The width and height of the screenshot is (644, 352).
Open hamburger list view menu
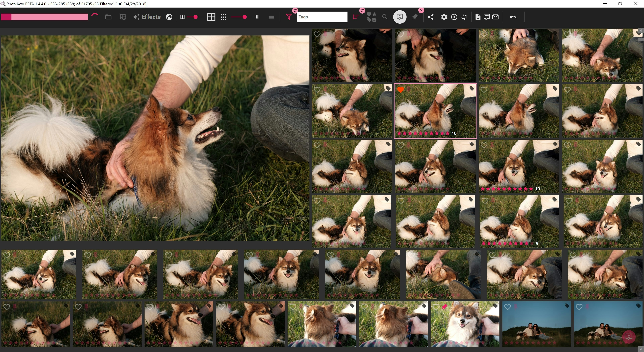pos(272,17)
